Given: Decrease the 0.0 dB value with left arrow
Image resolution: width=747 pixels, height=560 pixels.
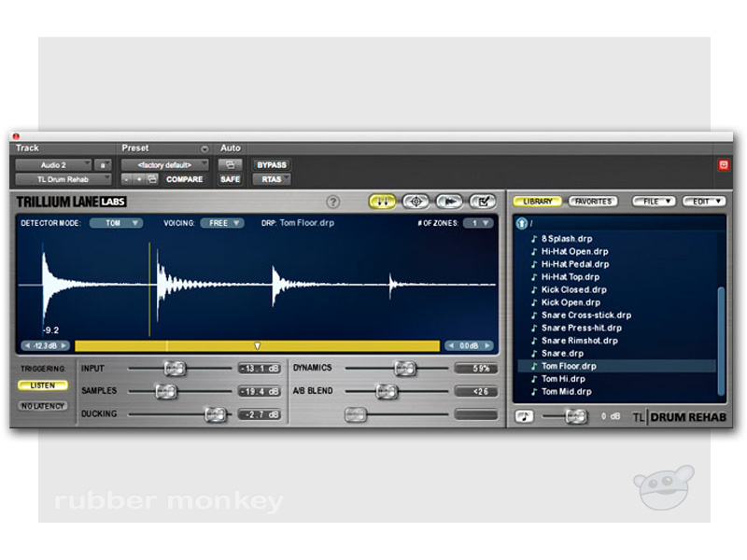Looking at the screenshot, I should point(451,345).
